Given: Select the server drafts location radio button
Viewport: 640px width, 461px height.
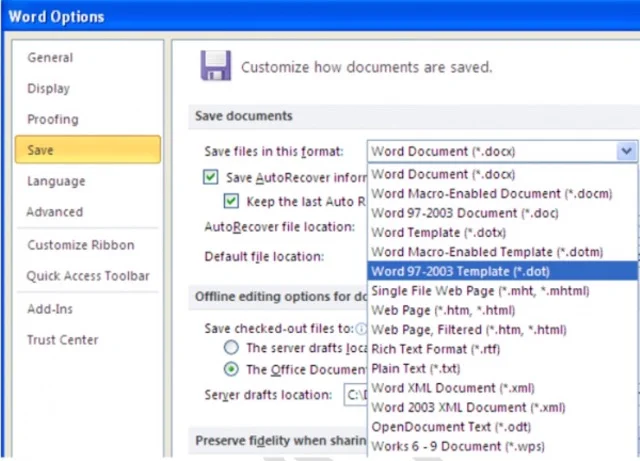Looking at the screenshot, I should tap(231, 347).
